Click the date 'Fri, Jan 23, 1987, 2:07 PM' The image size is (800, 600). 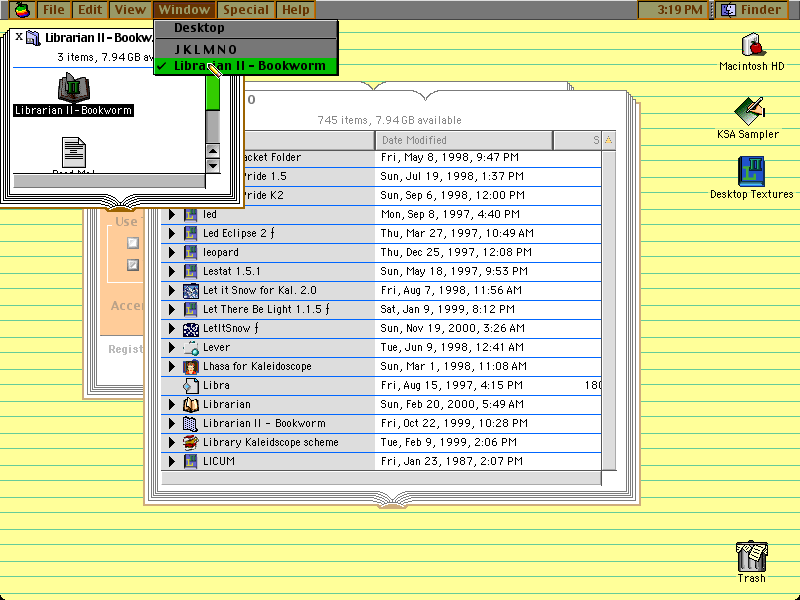(x=452, y=461)
